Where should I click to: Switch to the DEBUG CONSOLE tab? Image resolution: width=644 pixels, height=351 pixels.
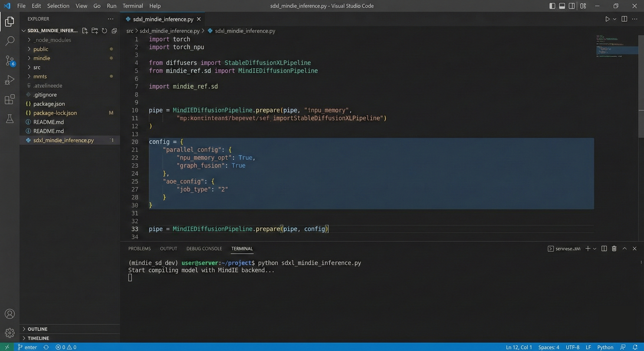(x=204, y=249)
